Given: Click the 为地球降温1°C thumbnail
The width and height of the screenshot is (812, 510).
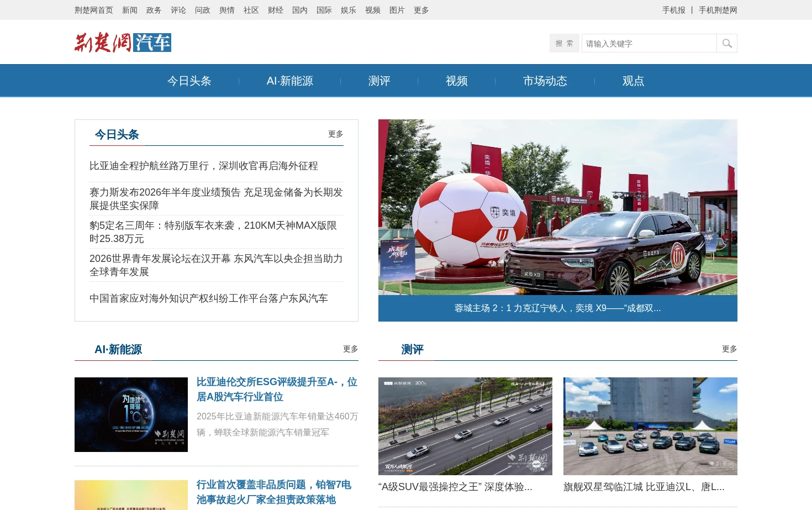Looking at the screenshot, I should (131, 414).
